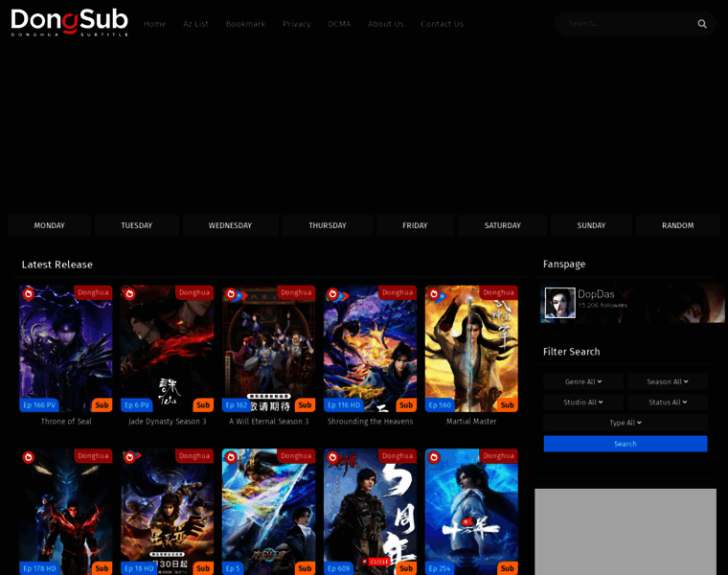
Task: Open the Privacy page
Action: [297, 24]
